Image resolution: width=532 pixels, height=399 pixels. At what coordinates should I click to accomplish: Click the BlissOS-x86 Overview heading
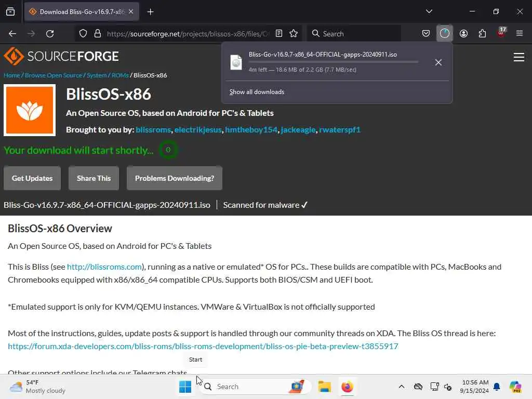pyautogui.click(x=60, y=229)
